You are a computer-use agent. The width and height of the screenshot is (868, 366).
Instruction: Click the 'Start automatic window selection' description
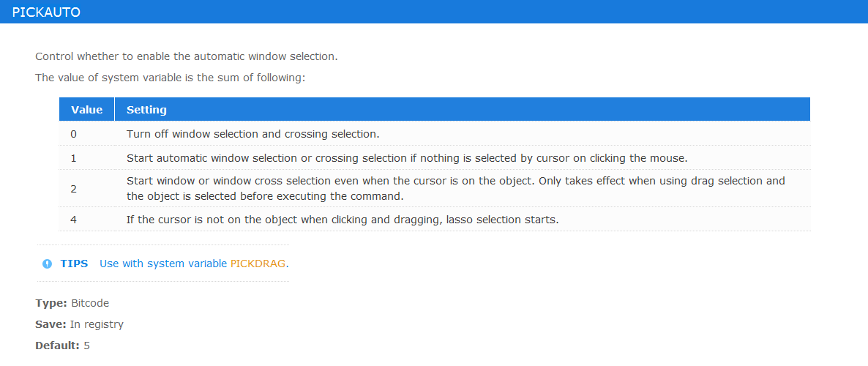[407, 158]
